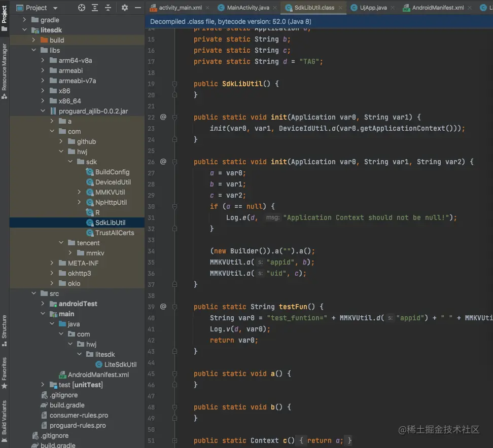Click Expand All icon in Project toolbar

95,8
